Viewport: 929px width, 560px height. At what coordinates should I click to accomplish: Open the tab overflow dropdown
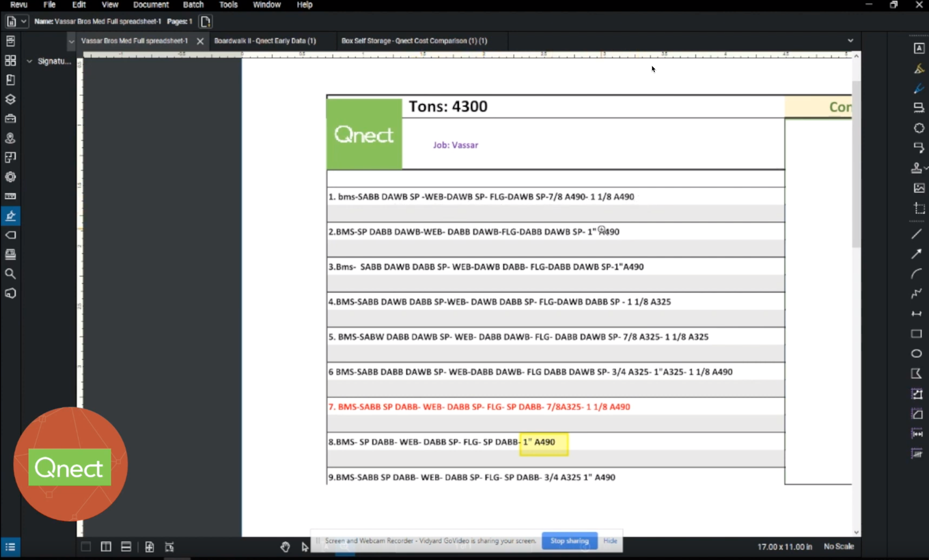click(x=851, y=40)
